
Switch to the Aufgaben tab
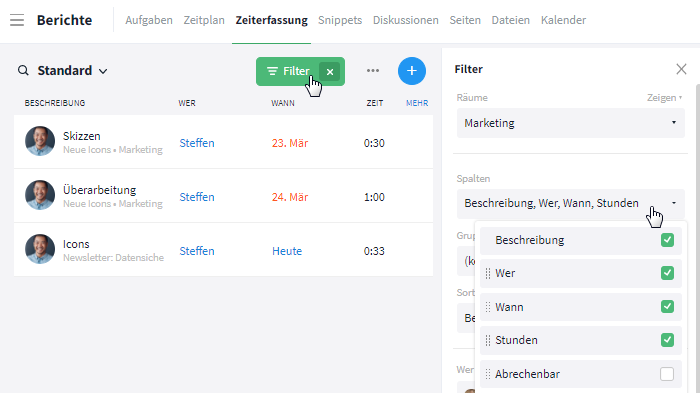pos(149,20)
